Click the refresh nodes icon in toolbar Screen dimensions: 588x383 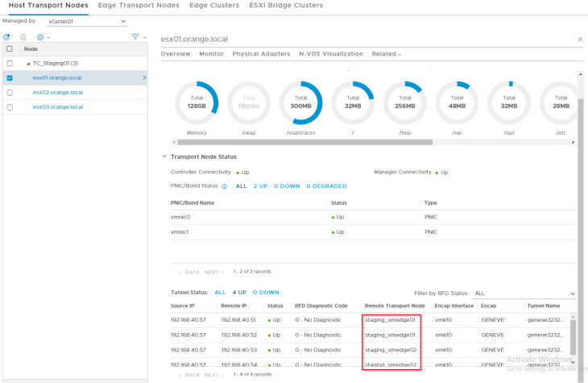pyautogui.click(x=6, y=37)
